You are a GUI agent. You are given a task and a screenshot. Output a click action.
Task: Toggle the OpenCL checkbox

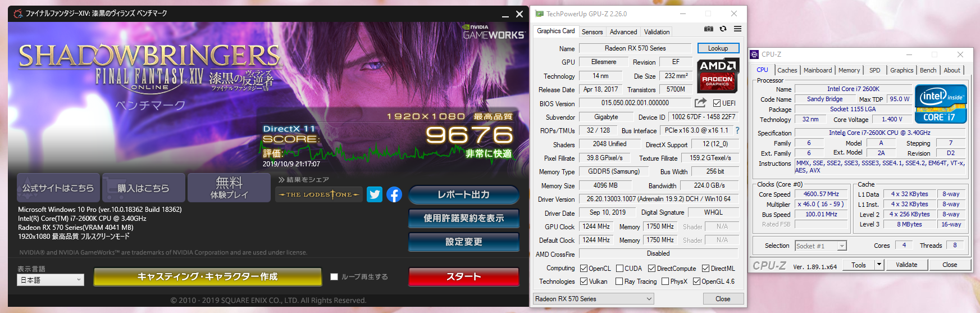(584, 269)
